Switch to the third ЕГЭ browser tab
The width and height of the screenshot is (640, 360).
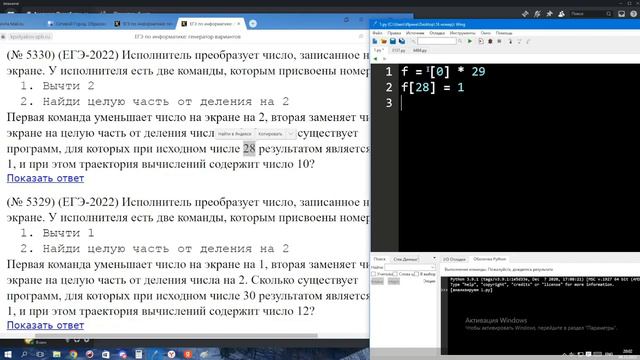click(x=144, y=24)
